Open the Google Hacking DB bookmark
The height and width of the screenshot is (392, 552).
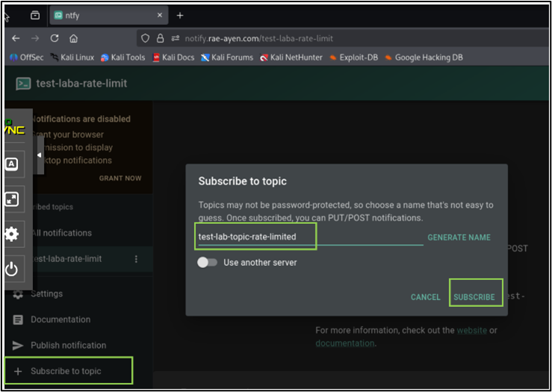(x=424, y=57)
